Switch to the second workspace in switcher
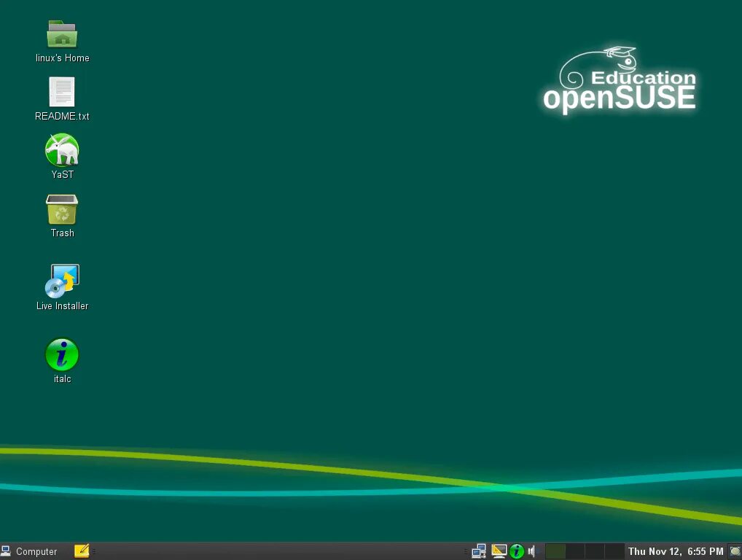Image resolution: width=742 pixels, height=560 pixels. pos(575,551)
